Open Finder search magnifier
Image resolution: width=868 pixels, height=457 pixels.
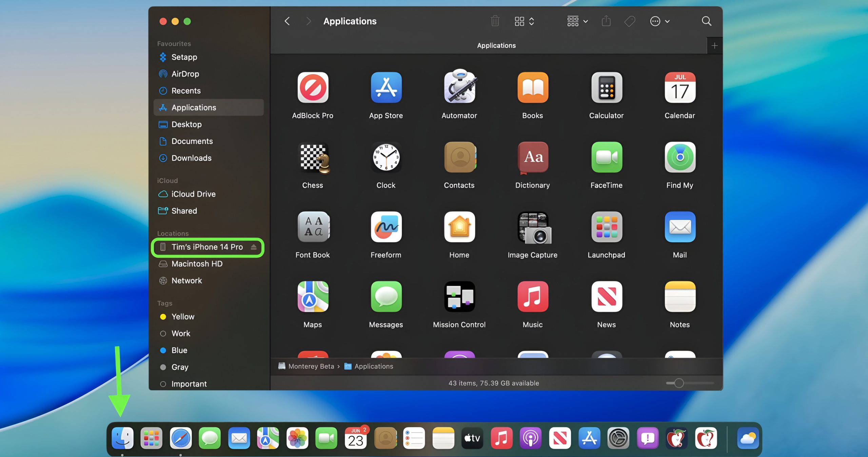tap(706, 21)
